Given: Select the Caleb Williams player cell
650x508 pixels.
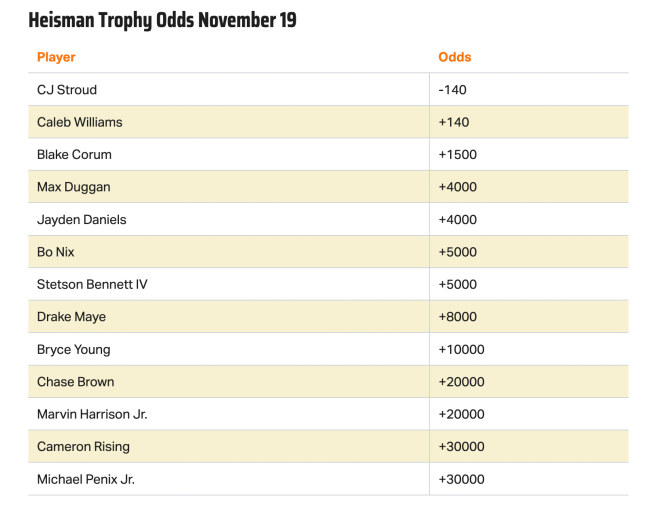Looking at the screenshot, I should [80, 122].
